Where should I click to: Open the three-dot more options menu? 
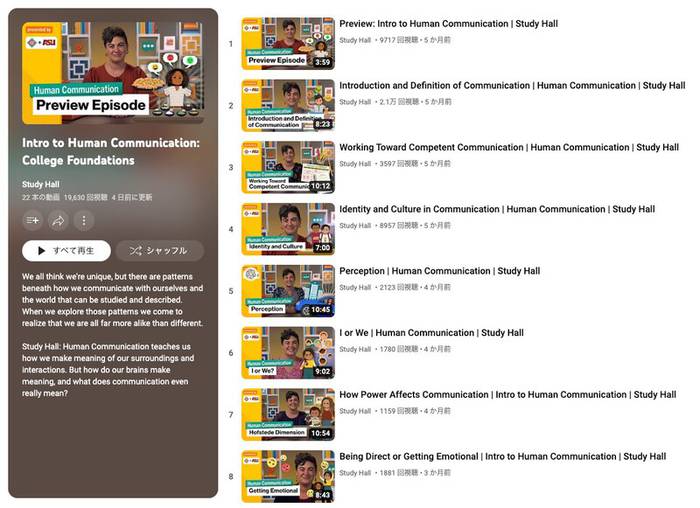84,221
